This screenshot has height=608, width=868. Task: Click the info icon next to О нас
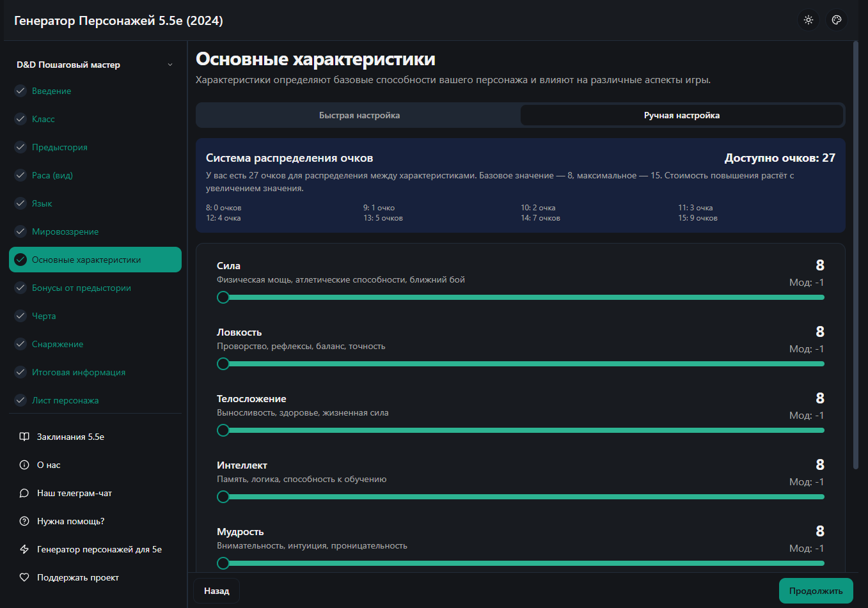24,465
